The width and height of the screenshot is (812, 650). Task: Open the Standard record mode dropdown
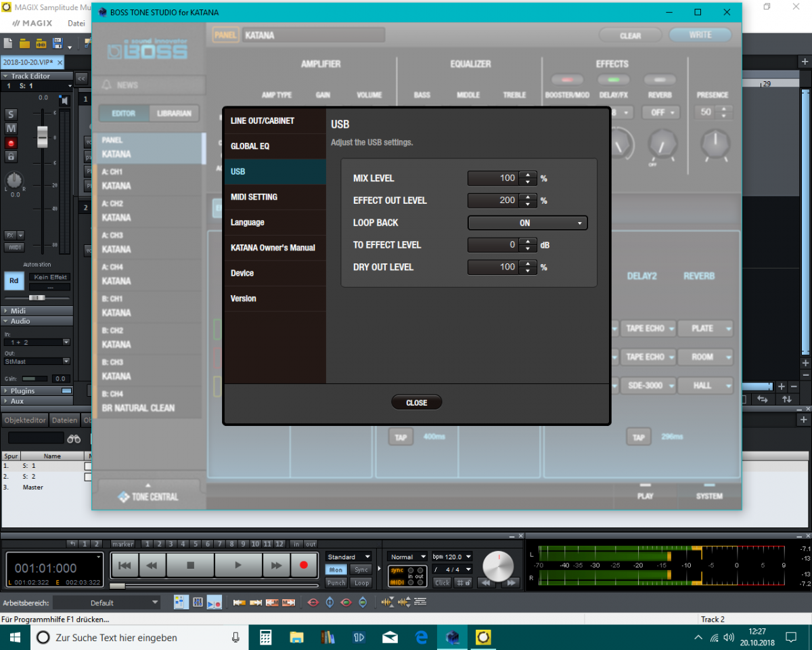(x=349, y=557)
